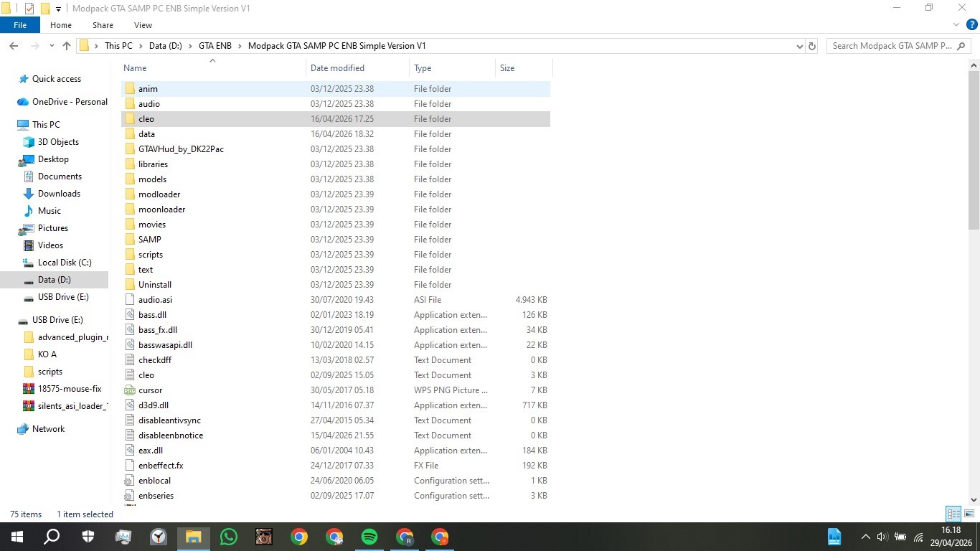Image resolution: width=980 pixels, height=551 pixels.
Task: Open Spotify from the taskbar
Action: (x=369, y=537)
